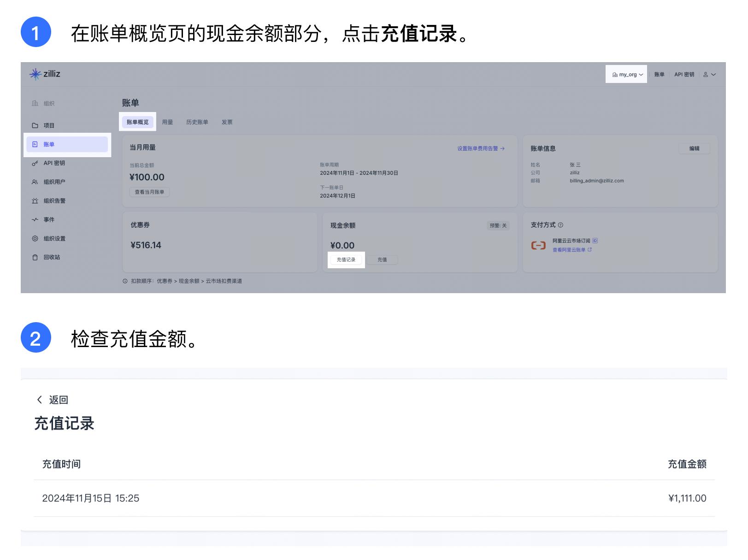
Task: Switch to the 历史账单 tab
Action: 197,122
